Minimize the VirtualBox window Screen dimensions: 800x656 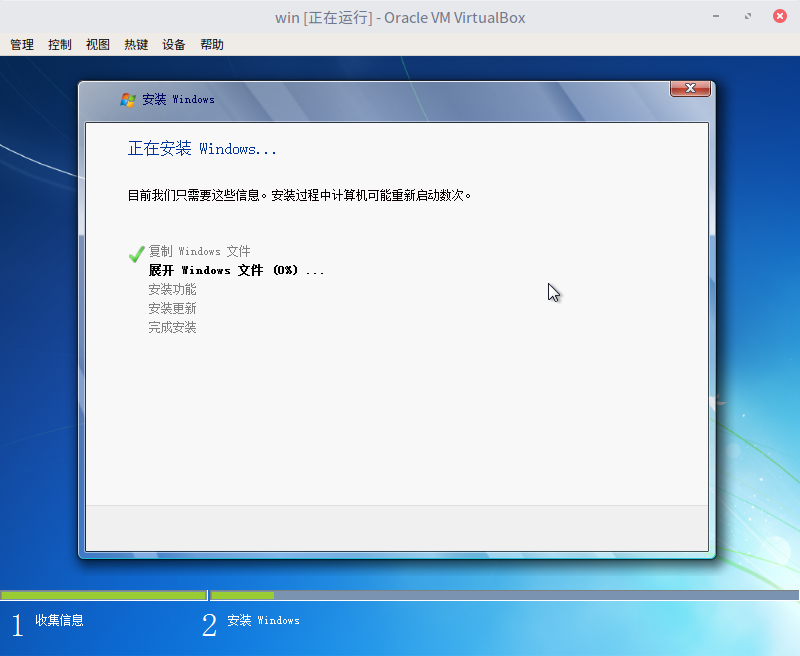[716, 16]
